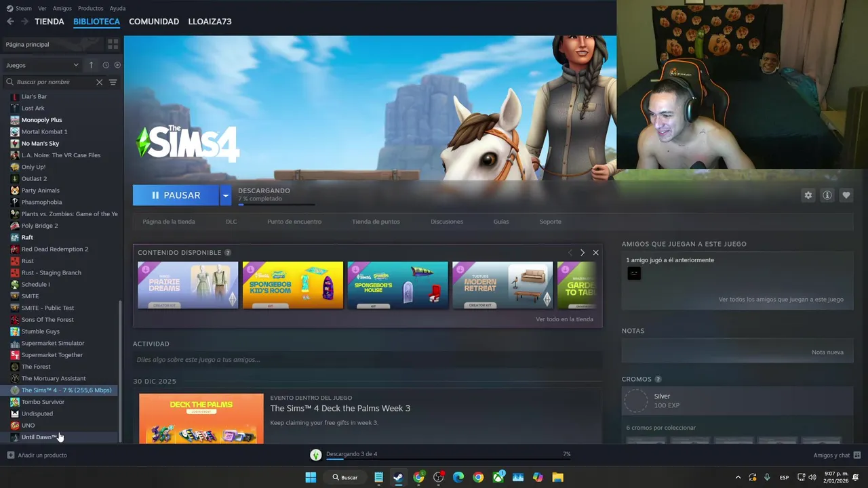Click the sort-order up arrow icon
The height and width of the screenshot is (488, 868).
(91, 65)
